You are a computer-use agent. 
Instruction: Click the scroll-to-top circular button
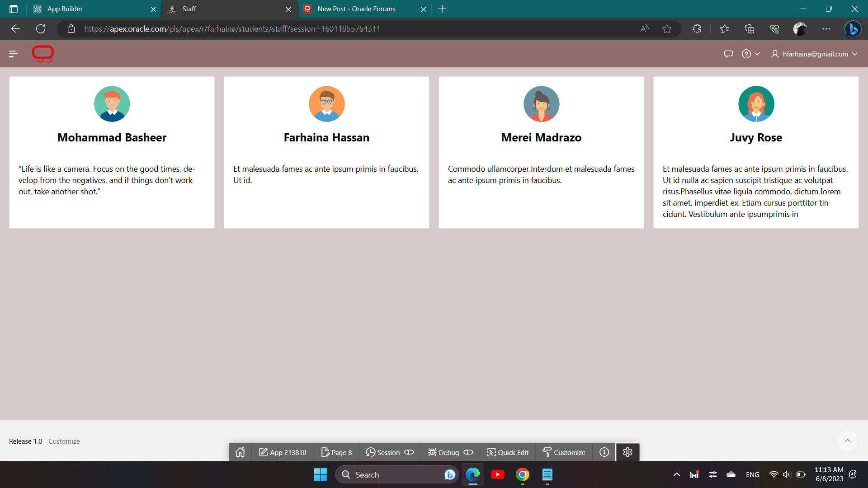point(848,441)
